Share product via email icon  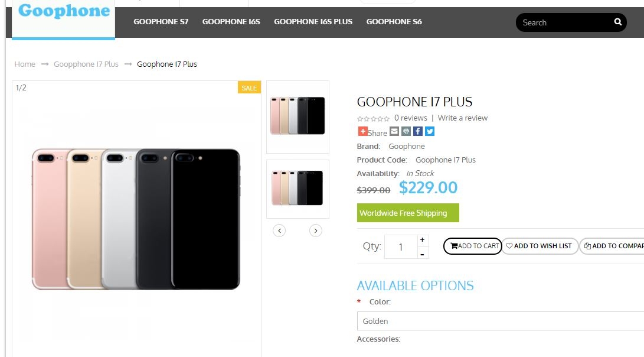(394, 131)
